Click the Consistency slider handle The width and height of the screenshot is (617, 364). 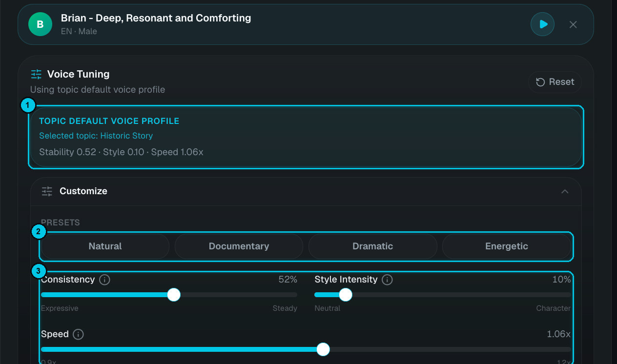[174, 295]
